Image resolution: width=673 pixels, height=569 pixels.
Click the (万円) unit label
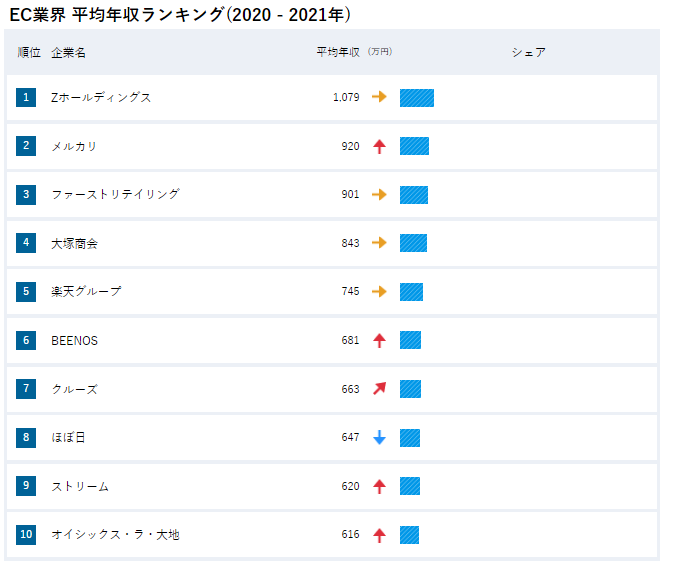point(380,51)
